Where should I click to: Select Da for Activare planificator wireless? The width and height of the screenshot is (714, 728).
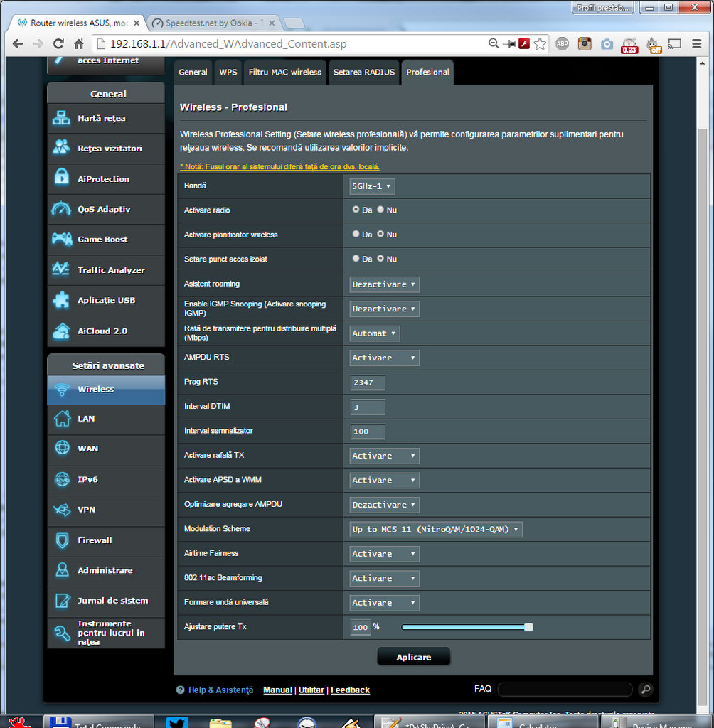pyautogui.click(x=356, y=234)
